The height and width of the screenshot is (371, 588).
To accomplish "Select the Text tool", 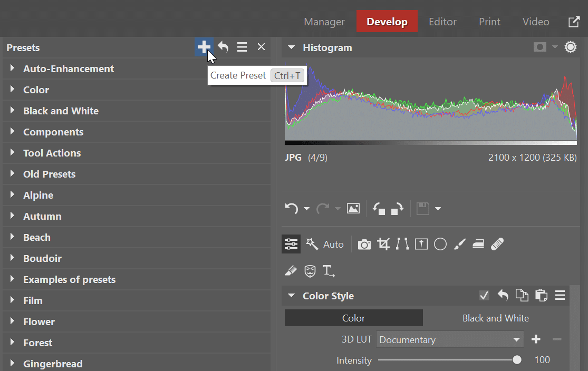I will point(329,271).
